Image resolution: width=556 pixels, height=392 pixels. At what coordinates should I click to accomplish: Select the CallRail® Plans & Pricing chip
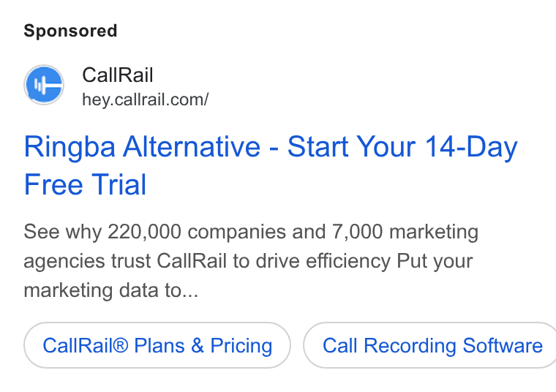(157, 345)
